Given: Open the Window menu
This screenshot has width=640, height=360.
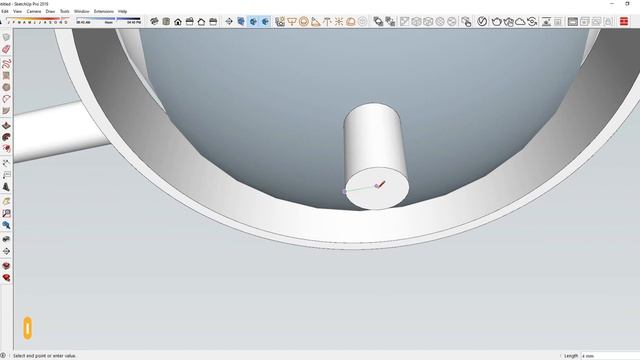Looking at the screenshot, I should (82, 11).
